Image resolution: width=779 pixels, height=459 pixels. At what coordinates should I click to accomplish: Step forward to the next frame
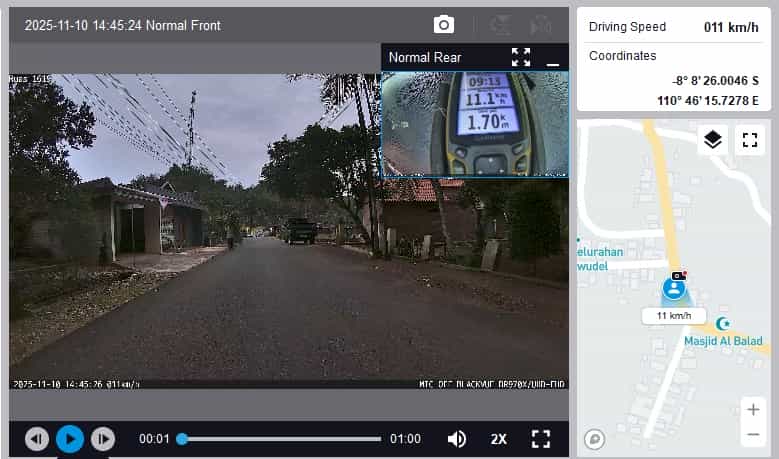tap(103, 438)
